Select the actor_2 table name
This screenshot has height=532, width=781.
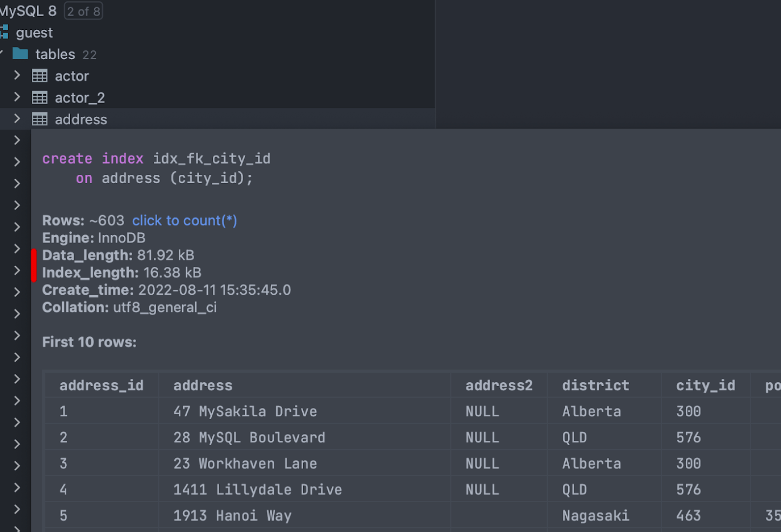pos(80,98)
